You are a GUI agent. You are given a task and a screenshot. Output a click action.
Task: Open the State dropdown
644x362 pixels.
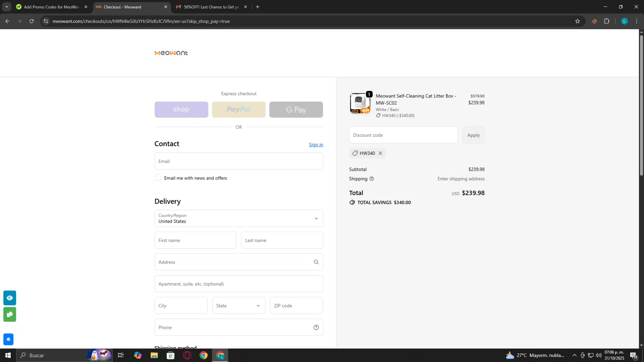pyautogui.click(x=239, y=305)
